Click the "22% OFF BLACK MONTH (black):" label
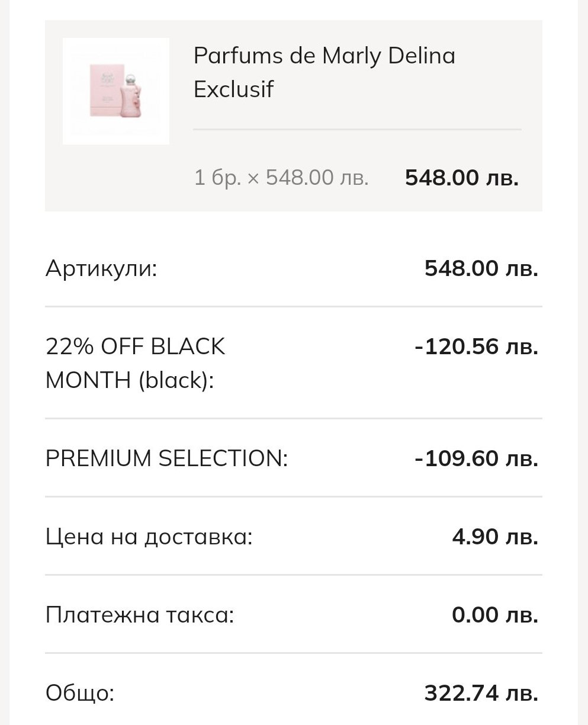 click(x=135, y=363)
